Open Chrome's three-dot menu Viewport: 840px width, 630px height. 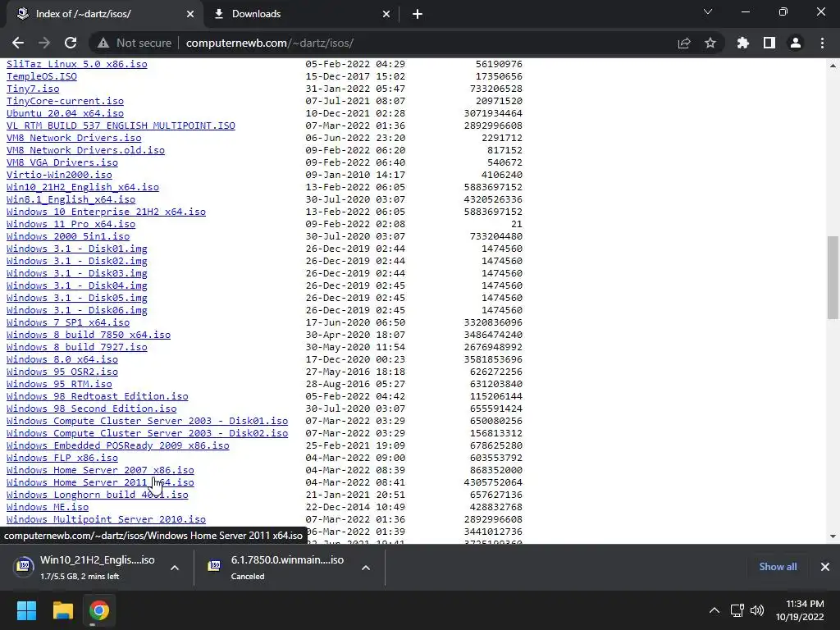822,43
